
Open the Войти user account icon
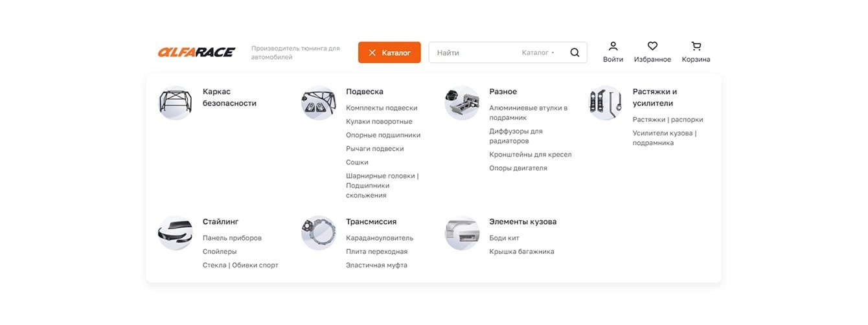[613, 46]
